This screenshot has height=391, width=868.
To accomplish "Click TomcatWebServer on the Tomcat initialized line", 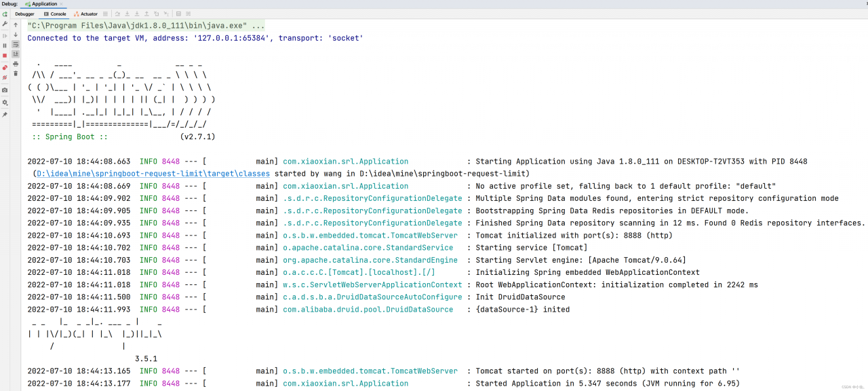I will tap(370, 236).
